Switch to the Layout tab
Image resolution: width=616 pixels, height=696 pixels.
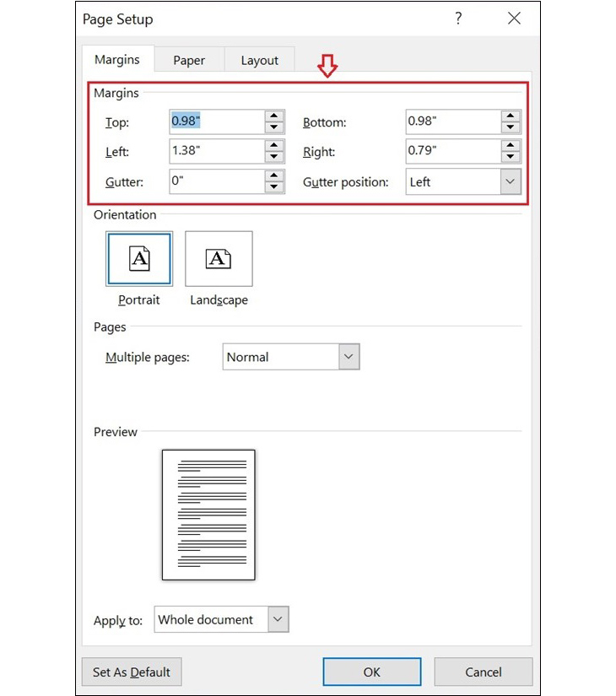pos(260,61)
